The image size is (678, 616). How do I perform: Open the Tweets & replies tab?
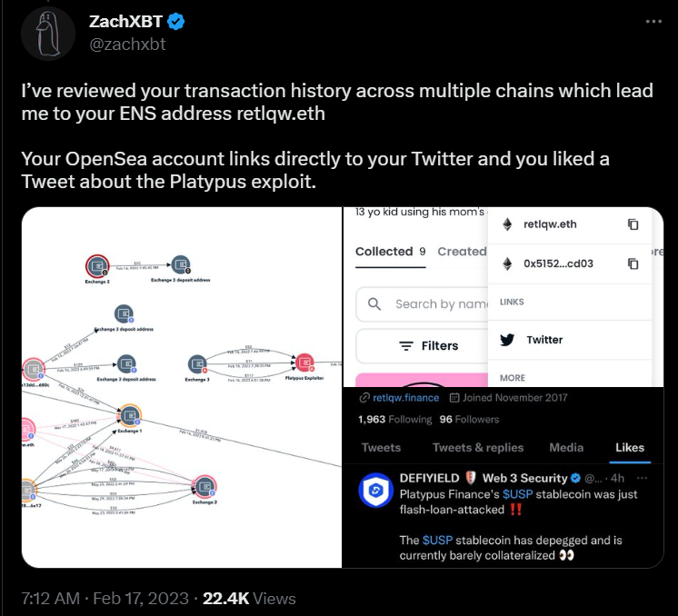tap(478, 447)
